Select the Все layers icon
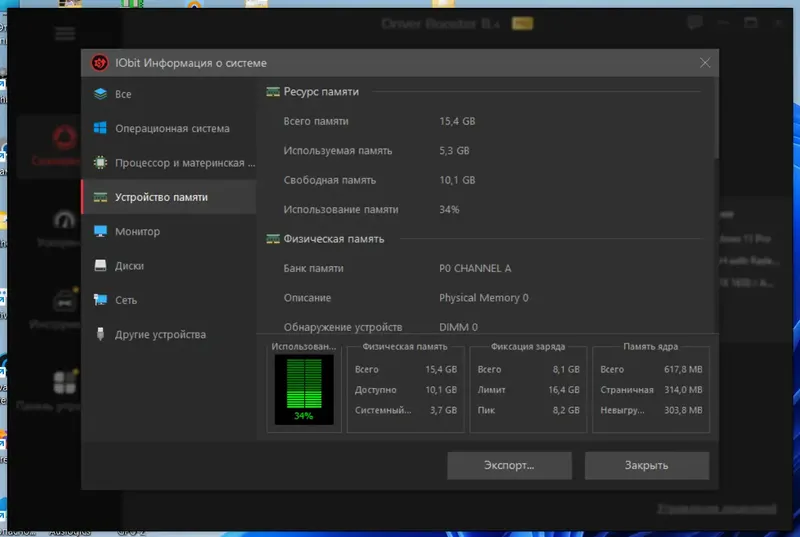The image size is (800, 537). pyautogui.click(x=101, y=94)
